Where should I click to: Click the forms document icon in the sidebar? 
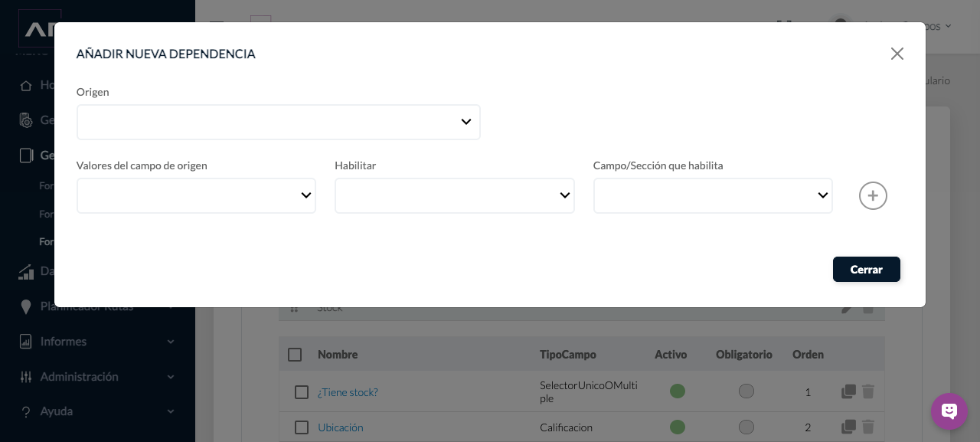(26, 156)
